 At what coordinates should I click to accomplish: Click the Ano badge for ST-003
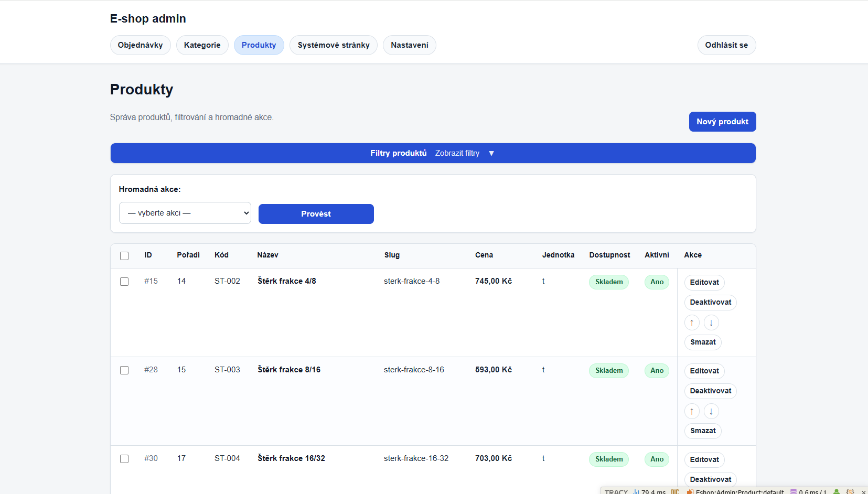point(657,370)
